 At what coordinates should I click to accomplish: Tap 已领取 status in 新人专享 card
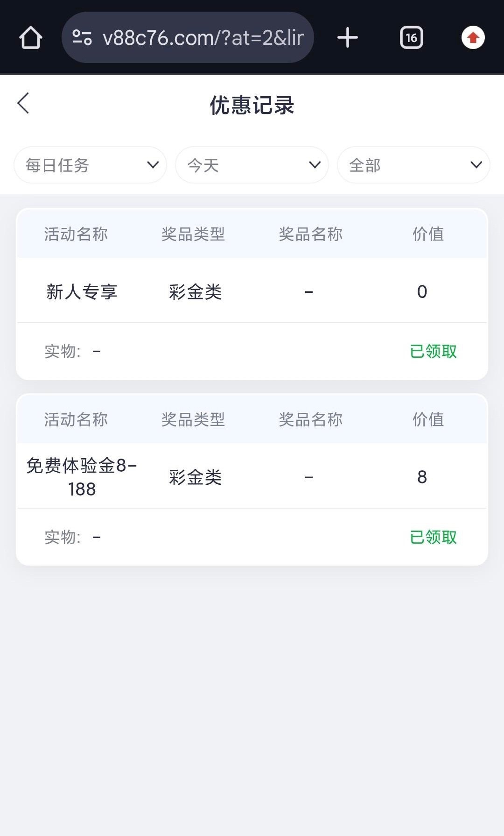coord(433,351)
